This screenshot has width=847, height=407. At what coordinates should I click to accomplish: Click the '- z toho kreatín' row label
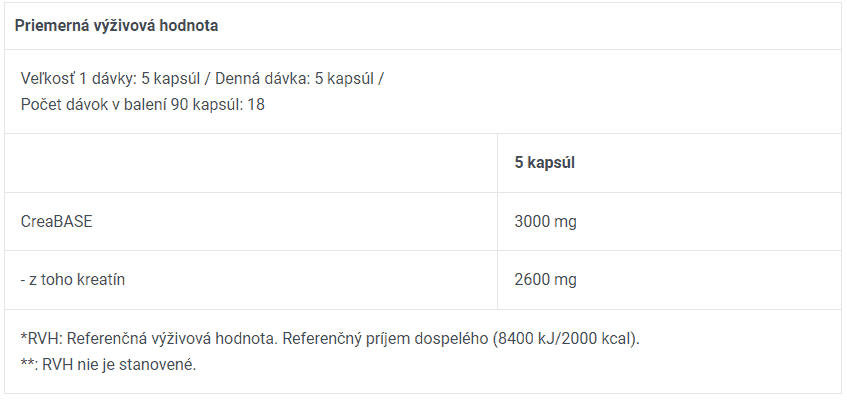point(72,279)
